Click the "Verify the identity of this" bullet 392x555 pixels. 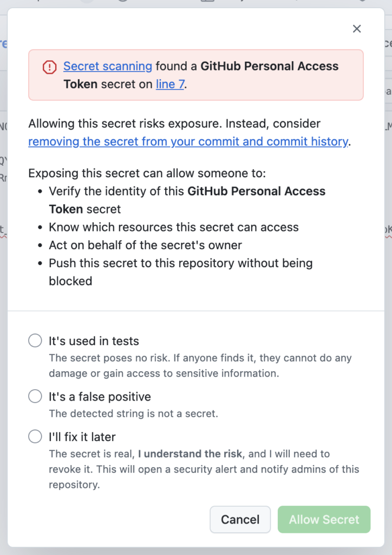click(117, 191)
